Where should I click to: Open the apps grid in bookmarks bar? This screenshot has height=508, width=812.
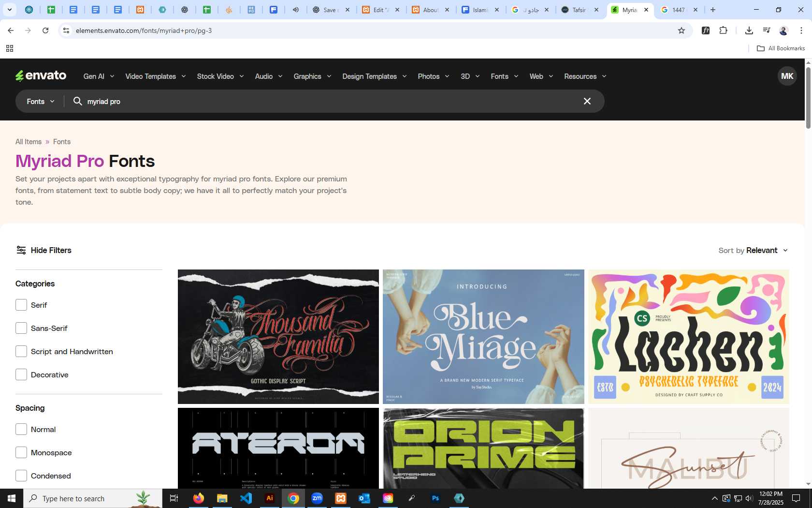click(9, 48)
